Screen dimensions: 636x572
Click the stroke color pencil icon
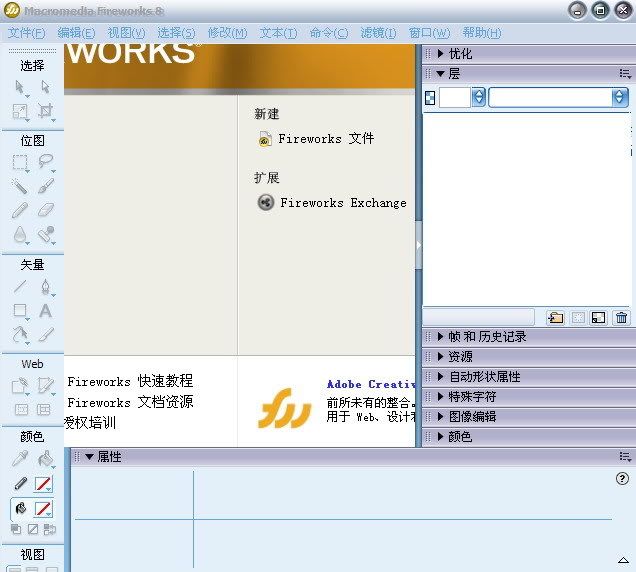pyautogui.click(x=20, y=484)
